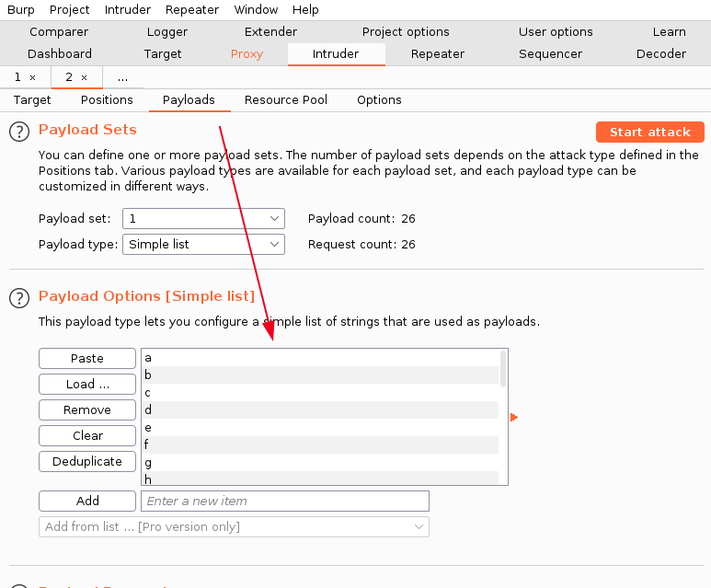Image resolution: width=711 pixels, height=588 pixels.
Task: Click the Payload Options help icon
Action: [x=19, y=297]
